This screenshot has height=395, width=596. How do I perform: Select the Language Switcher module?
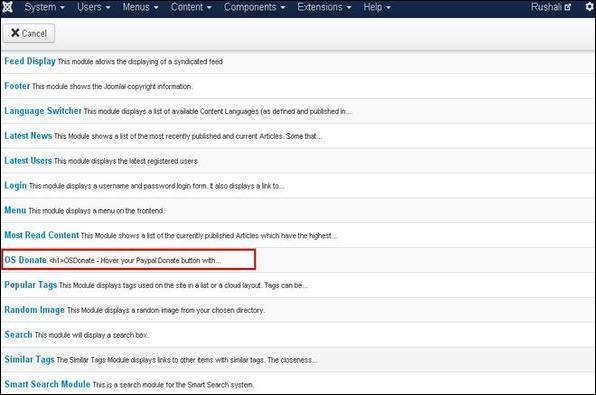coord(43,111)
